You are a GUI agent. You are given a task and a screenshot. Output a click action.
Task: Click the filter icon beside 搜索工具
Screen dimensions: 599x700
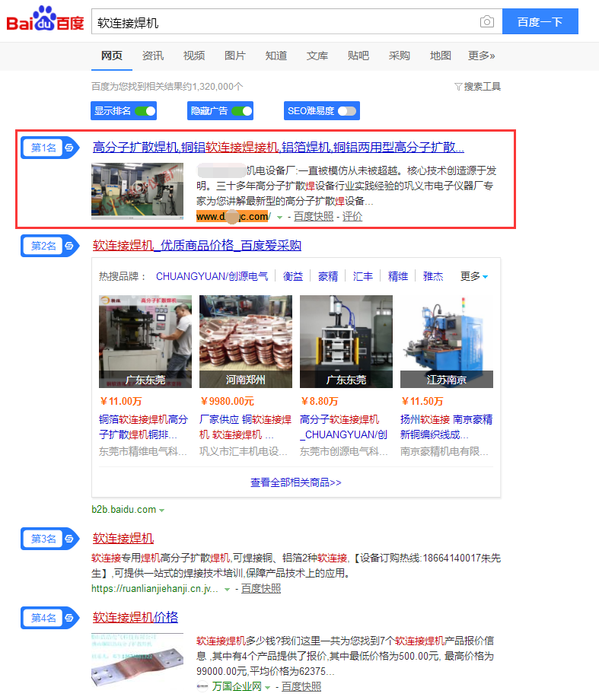(458, 87)
